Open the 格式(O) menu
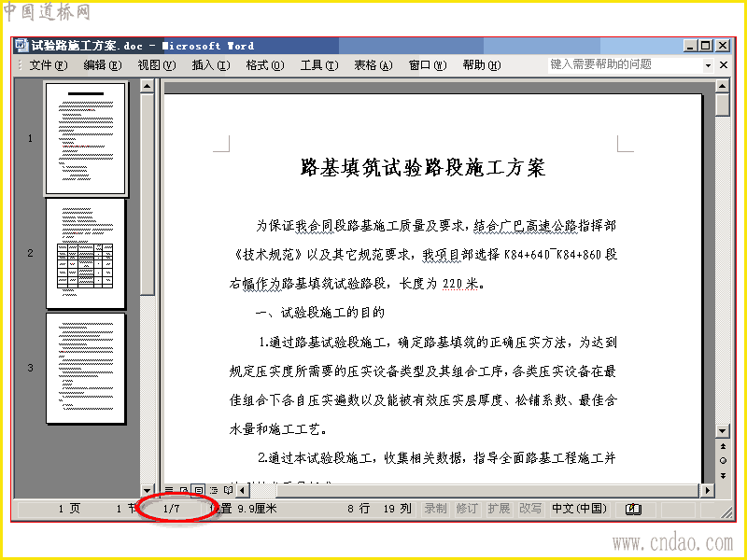This screenshot has width=747, height=560. (265, 65)
